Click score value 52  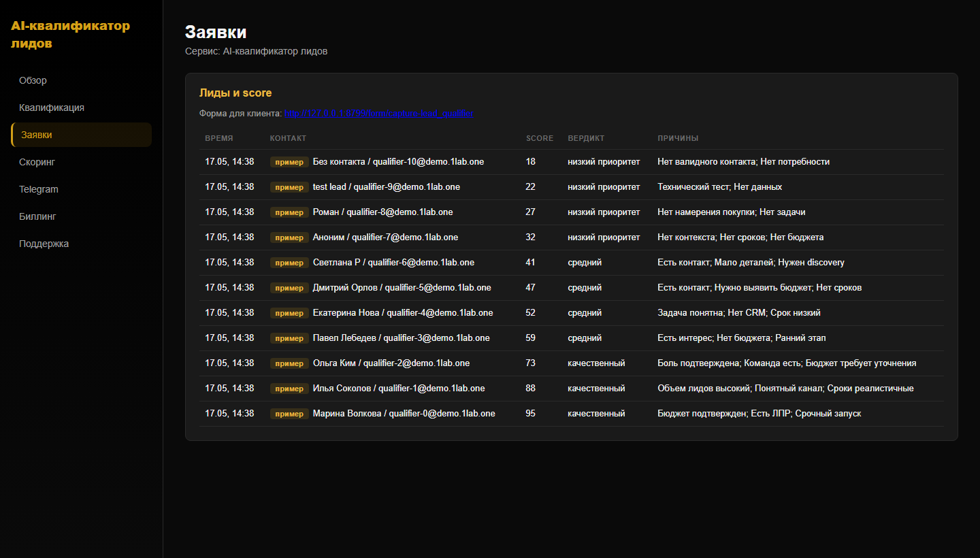(x=531, y=313)
